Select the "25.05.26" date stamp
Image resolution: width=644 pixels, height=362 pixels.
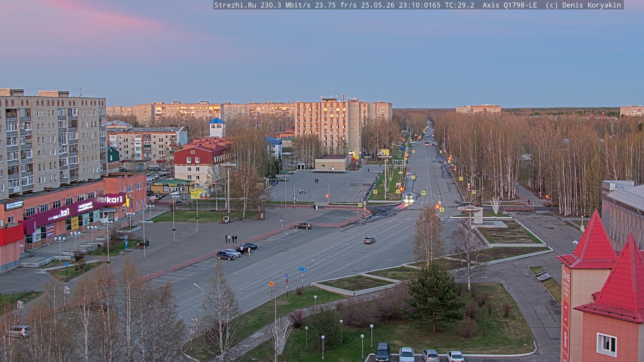pyautogui.click(x=378, y=5)
